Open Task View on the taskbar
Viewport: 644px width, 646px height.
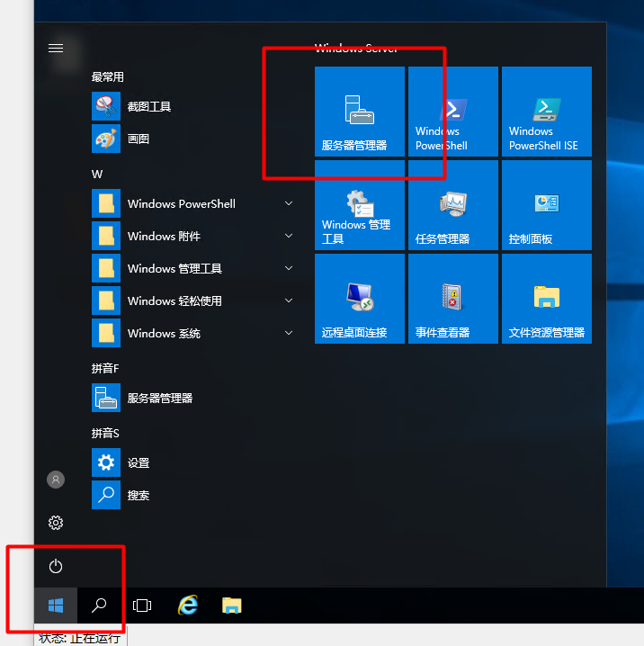(x=142, y=606)
